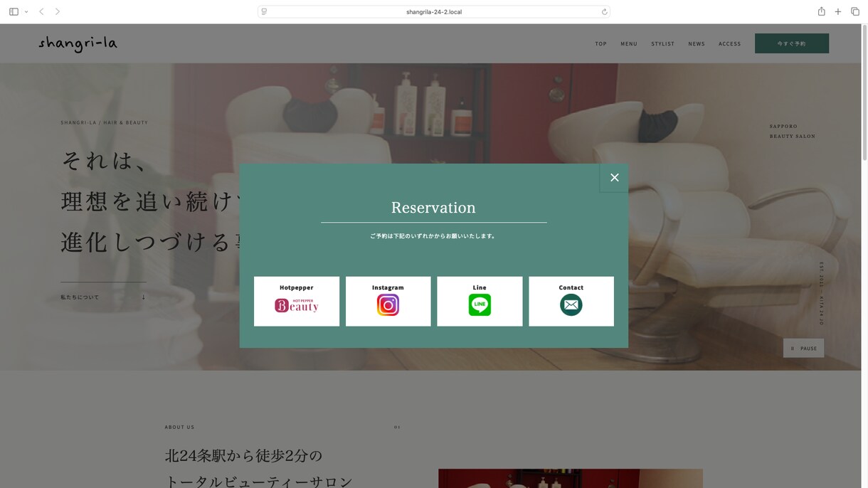Screen dimensions: 868x488
Task: Go to the STYLIST navigation item
Action: click(x=662, y=43)
